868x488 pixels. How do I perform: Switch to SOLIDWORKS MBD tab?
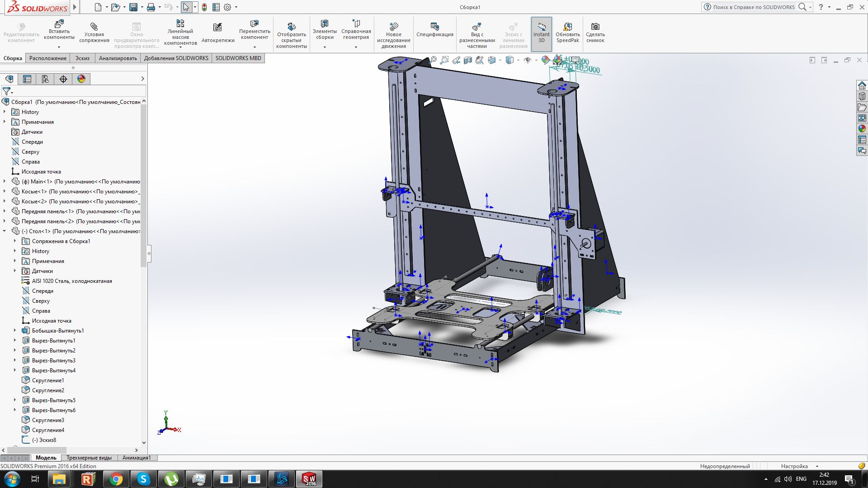[x=238, y=58]
